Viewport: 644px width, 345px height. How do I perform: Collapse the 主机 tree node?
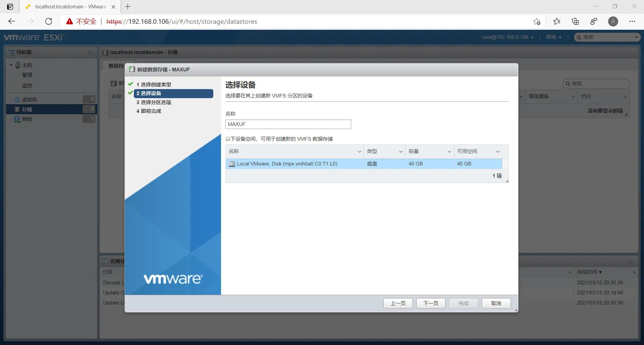(x=11, y=65)
